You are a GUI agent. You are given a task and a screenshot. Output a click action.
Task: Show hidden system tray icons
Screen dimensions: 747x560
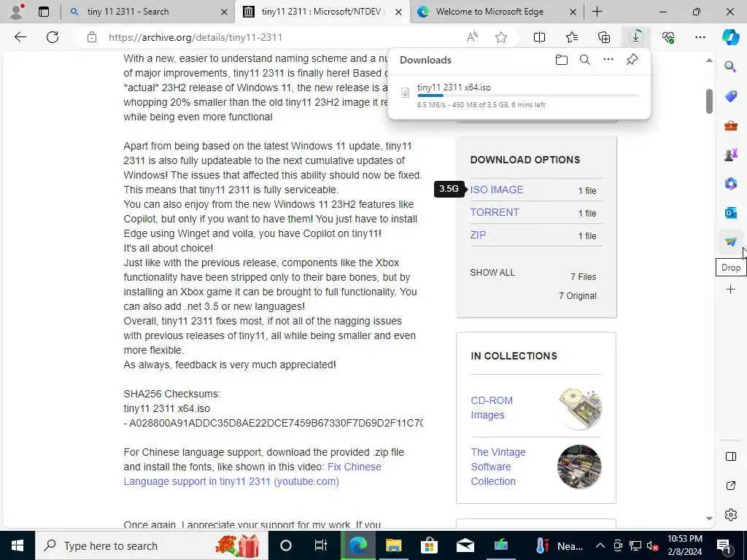tap(600, 545)
